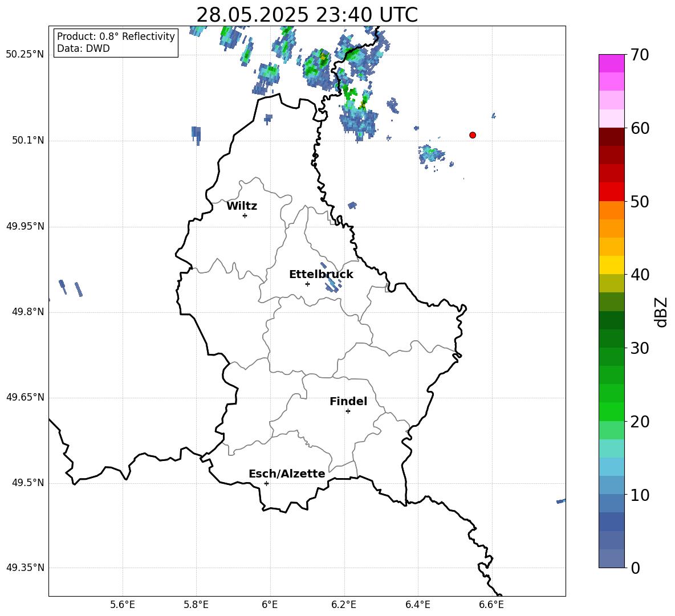Screen dimensions: 675x616
Task: Click the Wiltz city label
Action: [242, 206]
